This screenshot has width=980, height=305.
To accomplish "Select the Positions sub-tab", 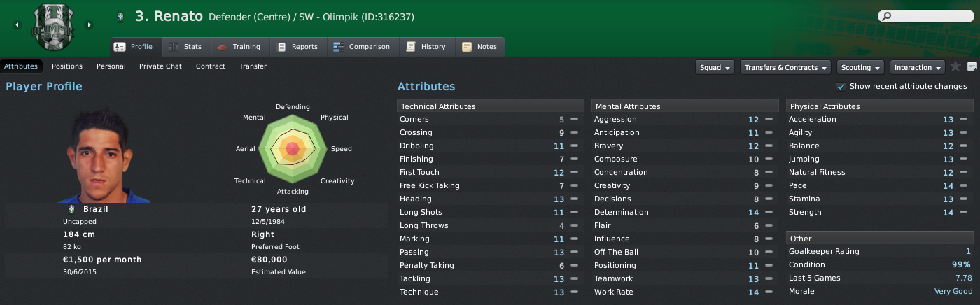I will click(67, 66).
